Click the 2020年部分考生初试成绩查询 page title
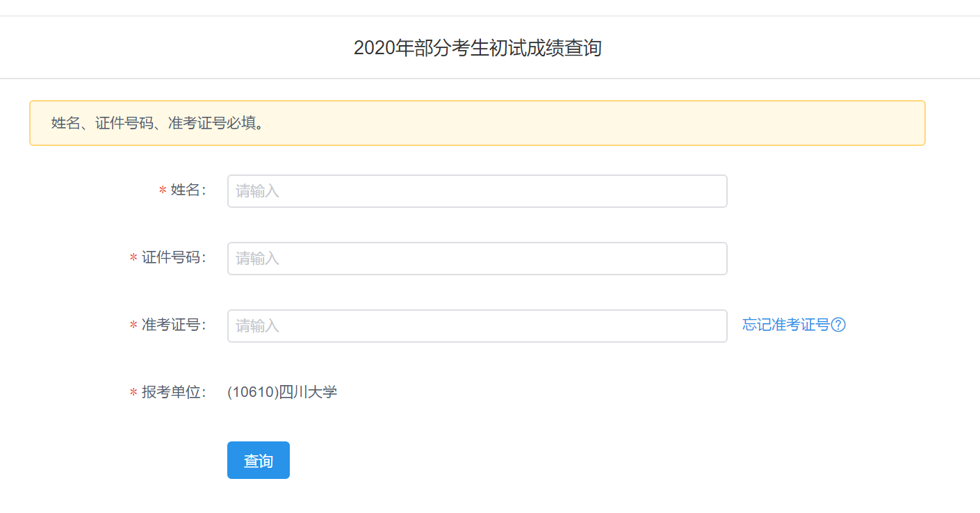 tap(477, 48)
